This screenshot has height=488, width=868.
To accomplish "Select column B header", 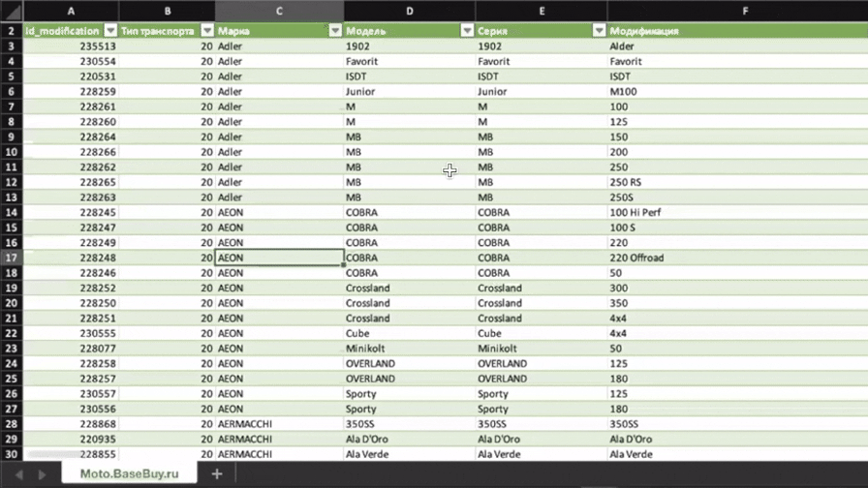I will [168, 11].
